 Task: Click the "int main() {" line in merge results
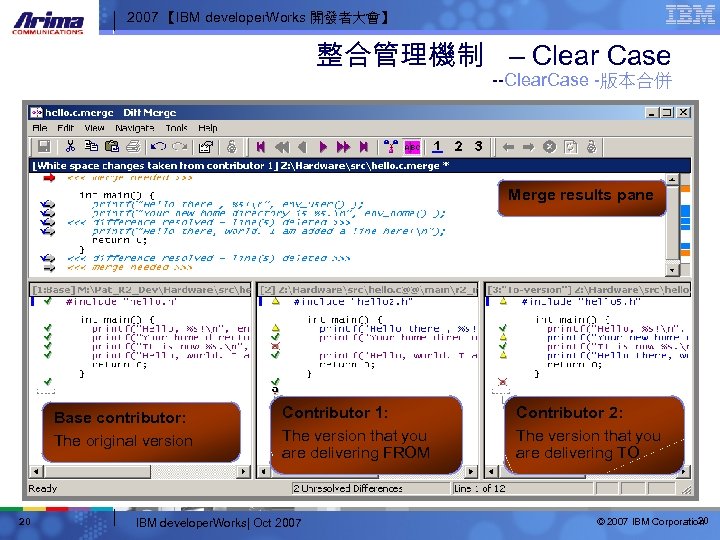click(117, 195)
